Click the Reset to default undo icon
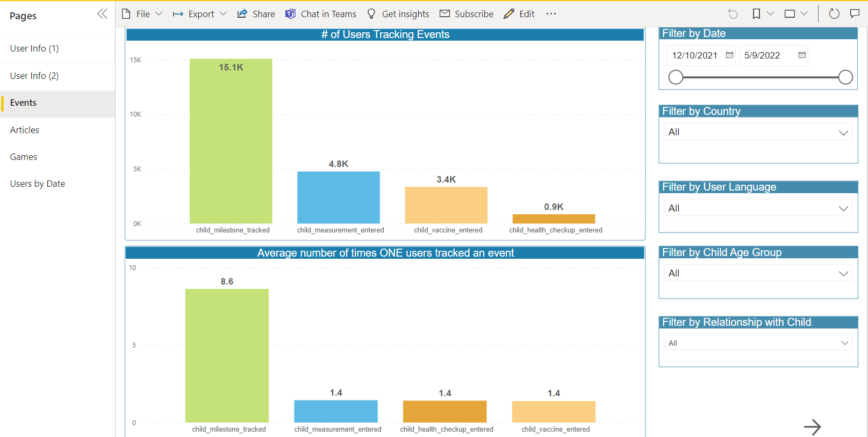The width and height of the screenshot is (868, 437). coord(733,14)
